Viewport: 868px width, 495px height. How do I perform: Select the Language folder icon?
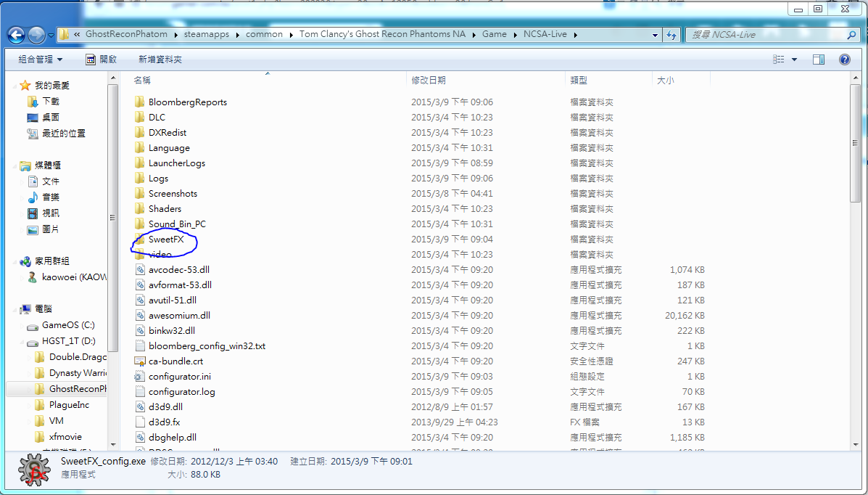tap(139, 147)
